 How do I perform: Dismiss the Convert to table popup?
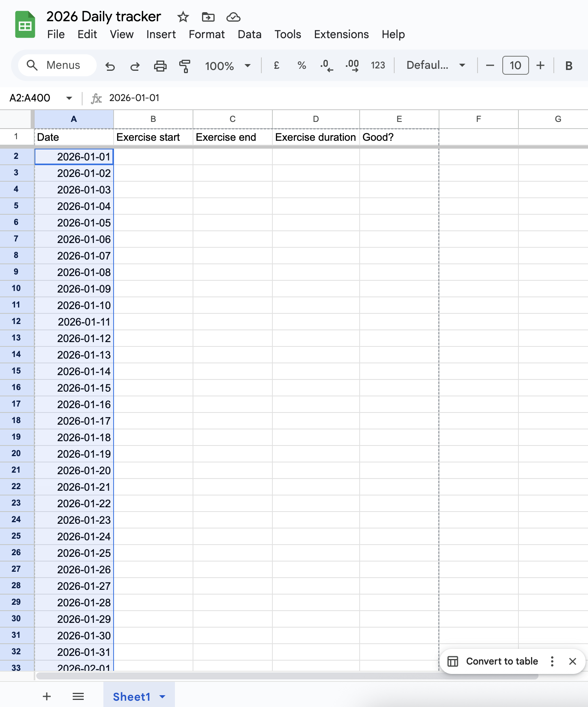572,661
